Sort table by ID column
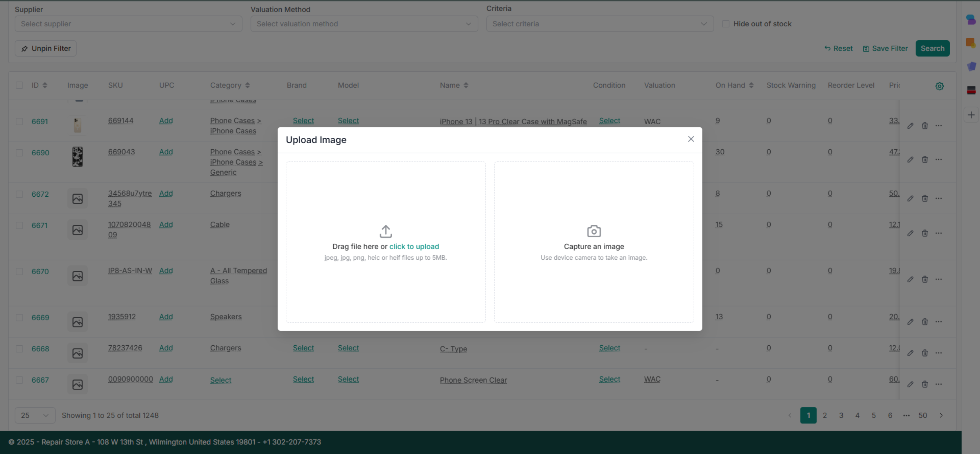The height and width of the screenshot is (454, 980). pyautogui.click(x=45, y=86)
